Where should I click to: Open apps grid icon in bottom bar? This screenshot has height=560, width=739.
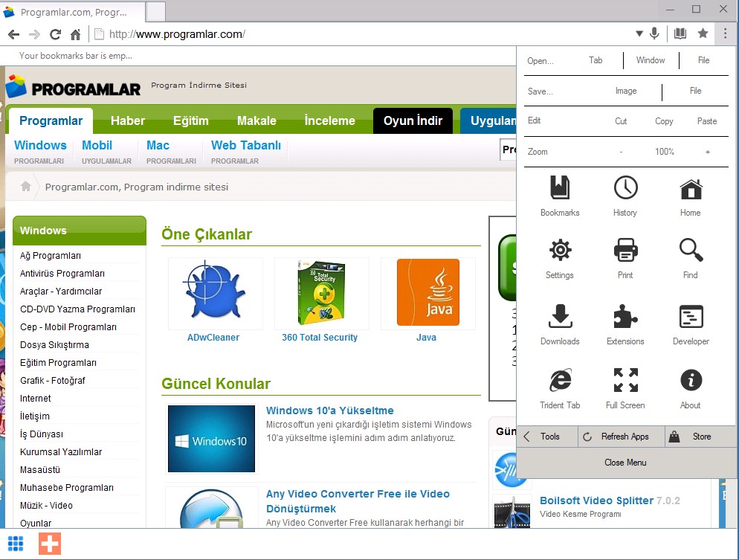pos(16,544)
